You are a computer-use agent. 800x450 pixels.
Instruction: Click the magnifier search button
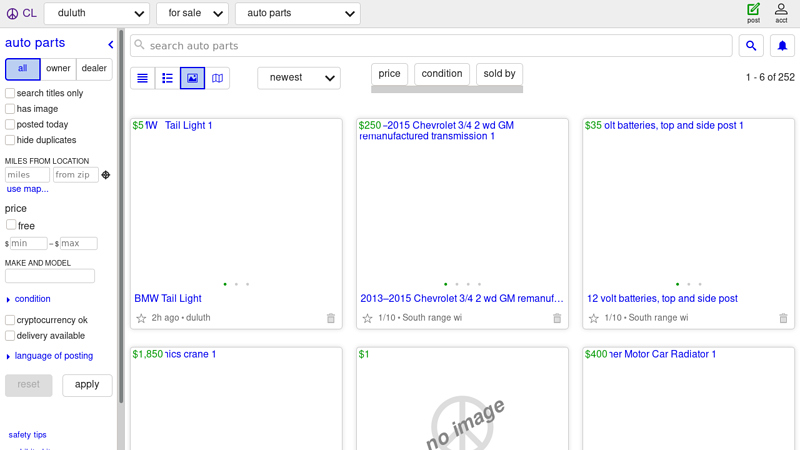point(751,46)
